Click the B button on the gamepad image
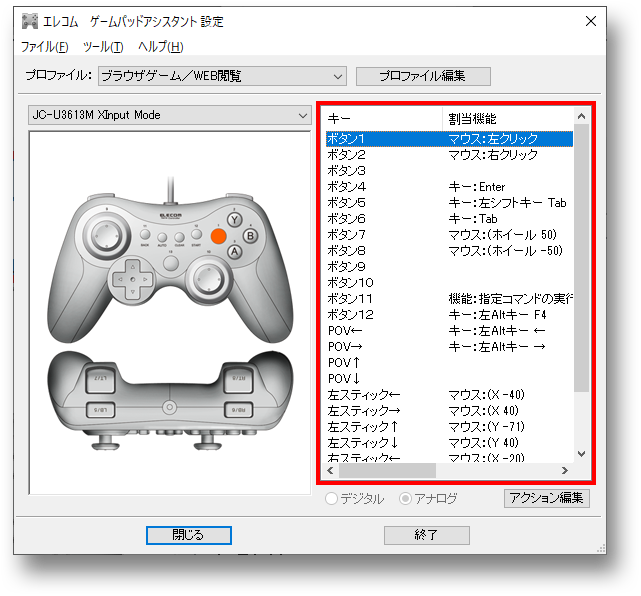 [250, 236]
